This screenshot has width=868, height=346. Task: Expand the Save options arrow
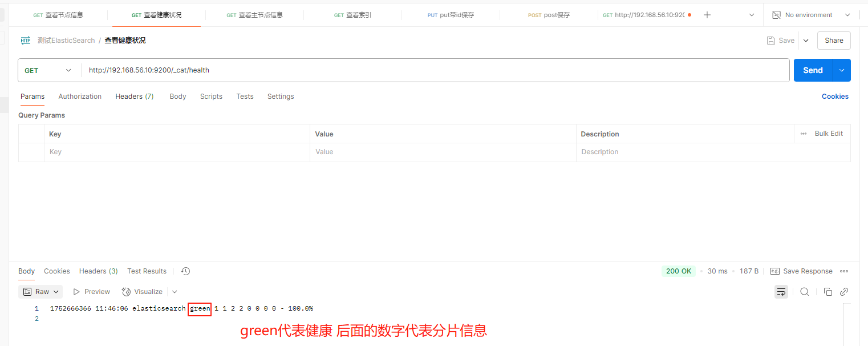pyautogui.click(x=806, y=41)
